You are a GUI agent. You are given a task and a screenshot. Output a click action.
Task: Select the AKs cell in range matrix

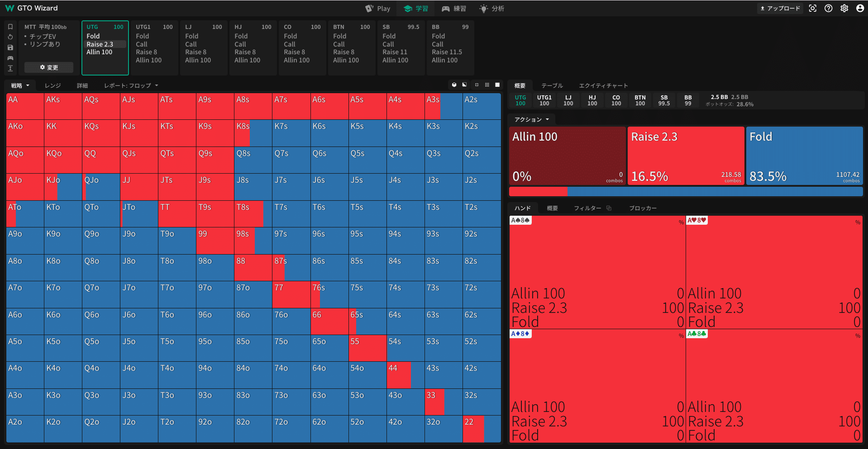(x=63, y=106)
